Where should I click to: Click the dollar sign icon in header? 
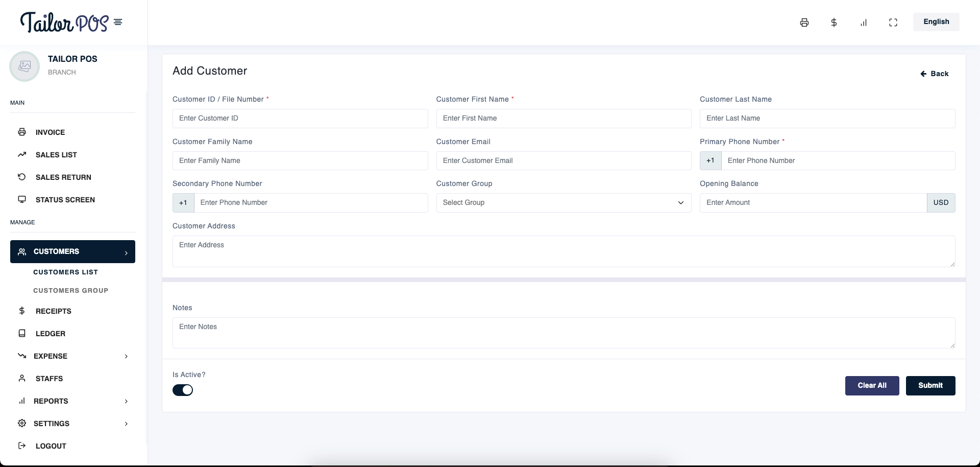tap(834, 22)
